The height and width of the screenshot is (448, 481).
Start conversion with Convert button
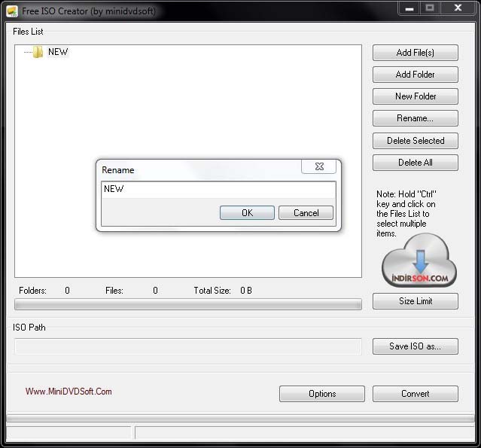416,394
